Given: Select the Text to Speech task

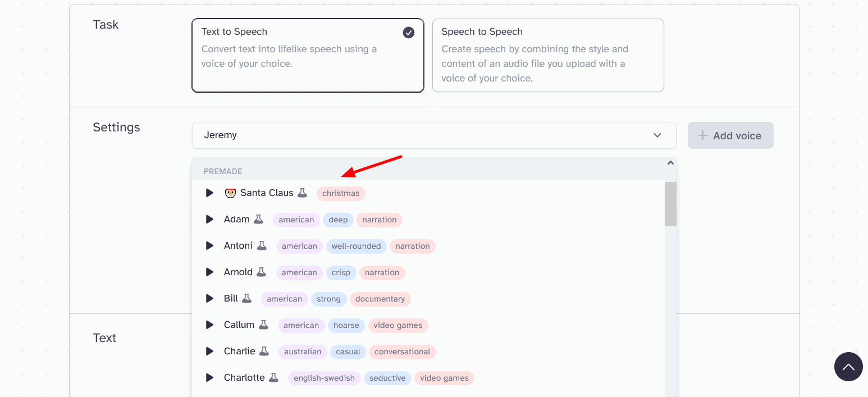Looking at the screenshot, I should (307, 55).
